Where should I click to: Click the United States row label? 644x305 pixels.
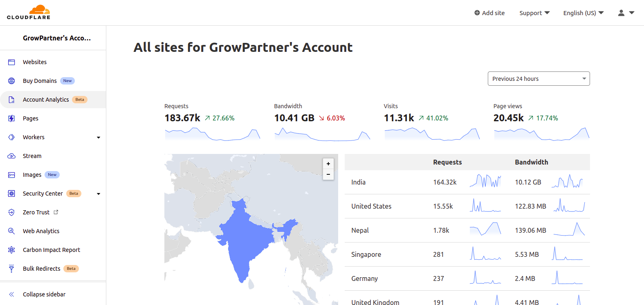371,206
